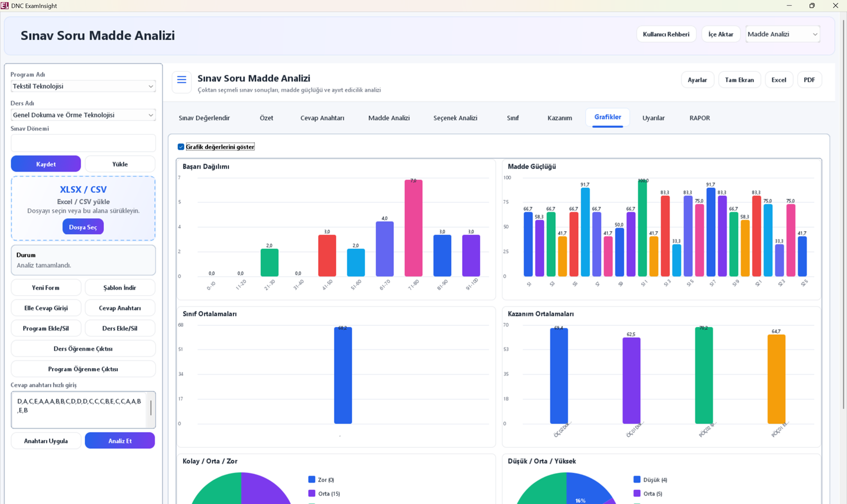Click the 'Kolay / Orta / Zor' chart title
The height and width of the screenshot is (504, 847).
pyautogui.click(x=210, y=461)
